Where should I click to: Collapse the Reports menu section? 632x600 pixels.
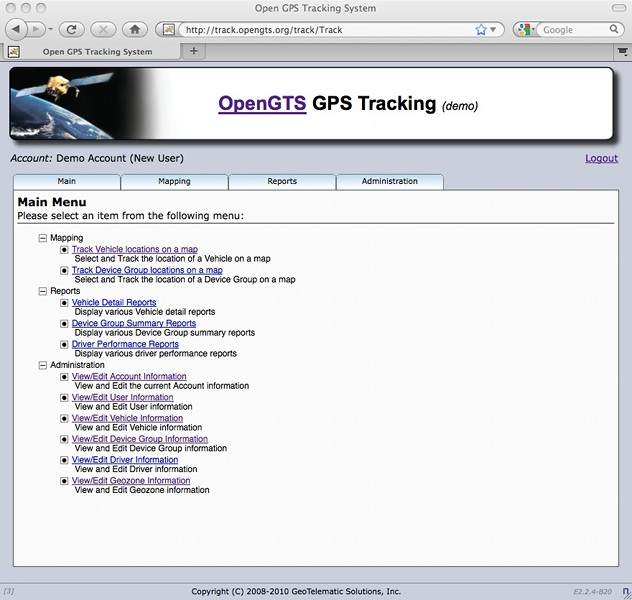[x=43, y=291]
